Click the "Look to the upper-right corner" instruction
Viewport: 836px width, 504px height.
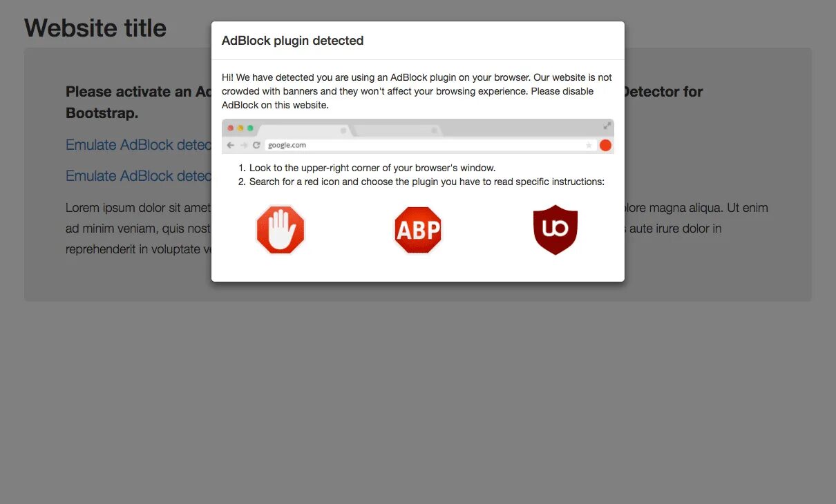click(372, 168)
